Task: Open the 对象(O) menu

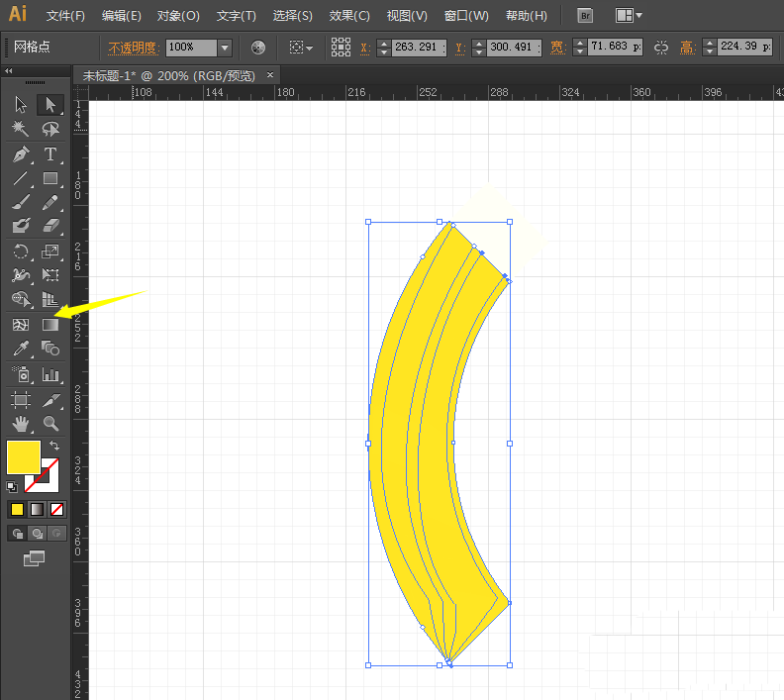Action: [x=178, y=16]
